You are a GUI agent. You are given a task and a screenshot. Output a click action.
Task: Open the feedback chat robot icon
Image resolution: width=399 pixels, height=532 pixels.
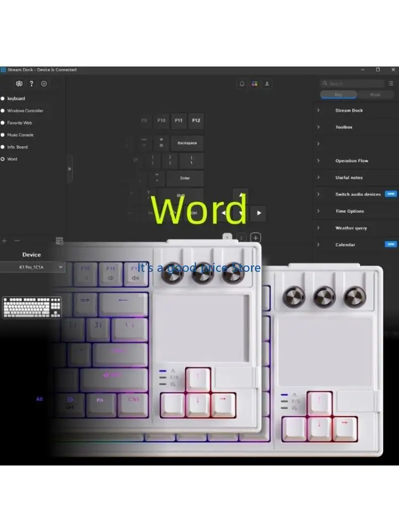19,84
